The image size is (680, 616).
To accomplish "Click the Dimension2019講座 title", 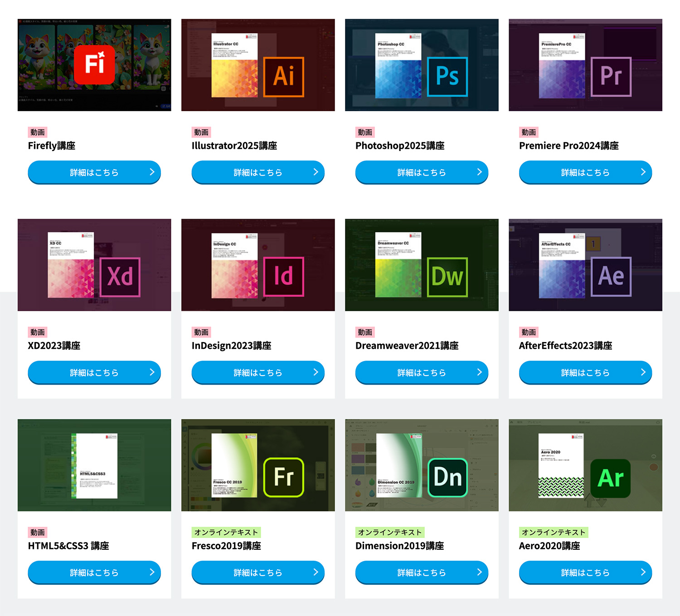I will coord(400,546).
